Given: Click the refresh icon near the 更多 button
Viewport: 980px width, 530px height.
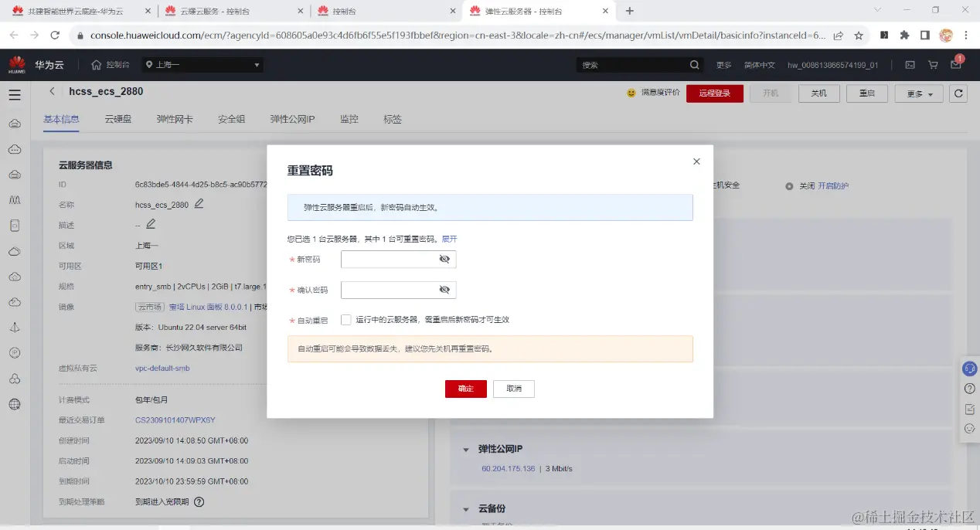Looking at the screenshot, I should (958, 92).
